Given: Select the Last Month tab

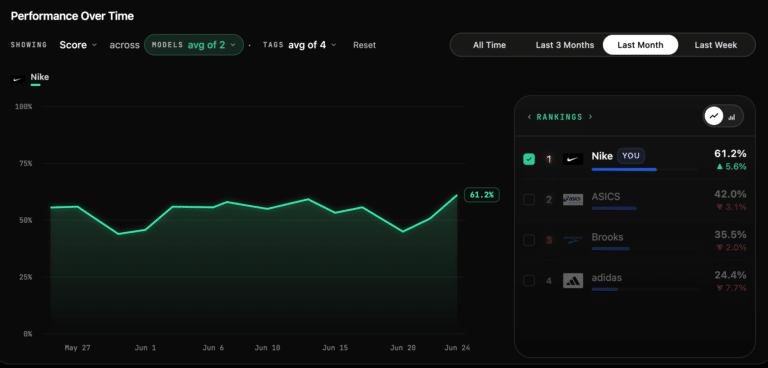Looking at the screenshot, I should click(640, 45).
